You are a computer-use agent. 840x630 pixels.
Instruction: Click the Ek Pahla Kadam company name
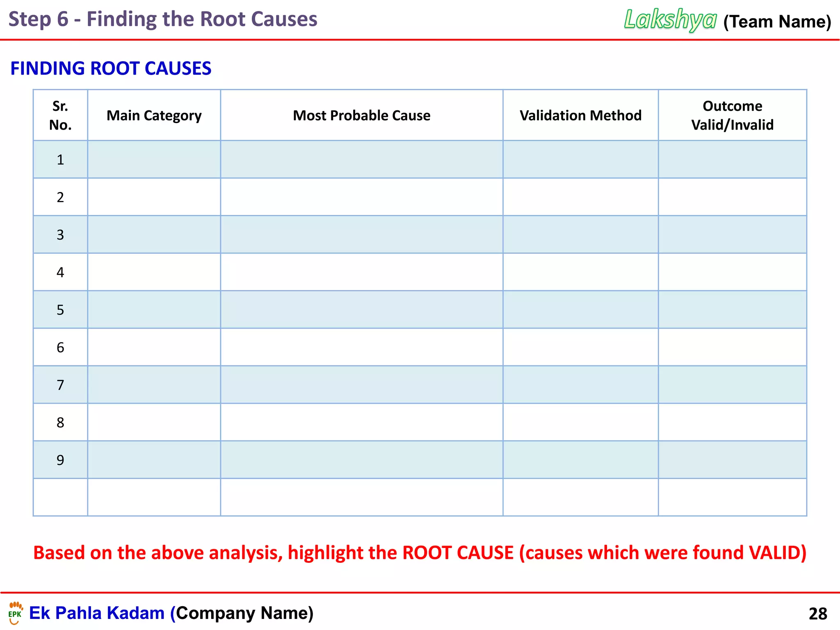tap(97, 613)
